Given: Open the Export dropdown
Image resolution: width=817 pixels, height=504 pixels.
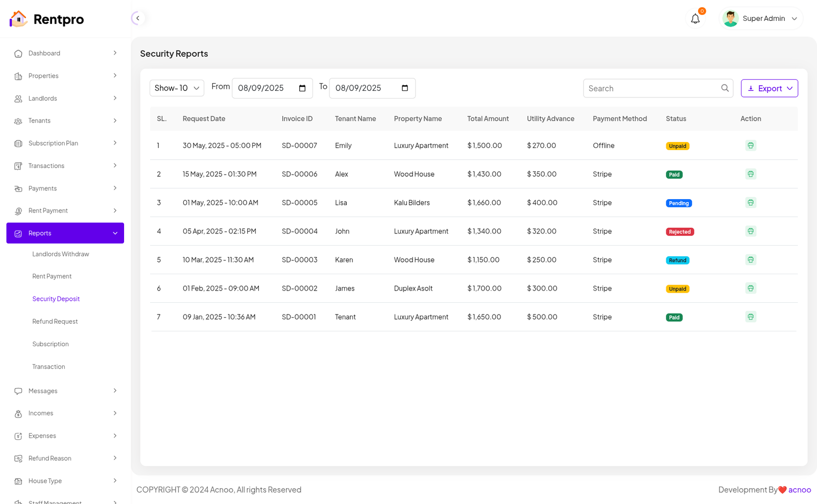Looking at the screenshot, I should [769, 88].
